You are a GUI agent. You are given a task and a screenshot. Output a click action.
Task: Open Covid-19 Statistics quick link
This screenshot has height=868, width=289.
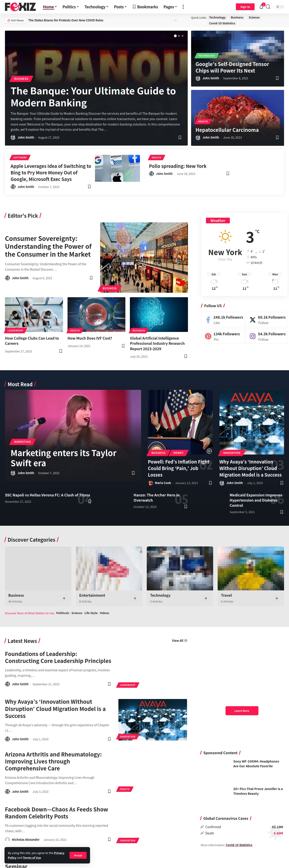point(222,23)
